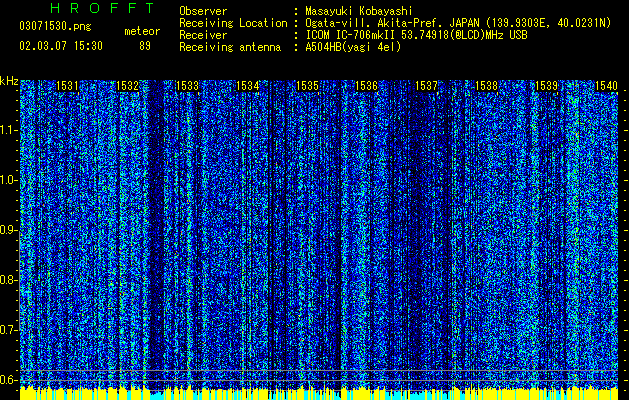
Task: Select the ICOM IC-706mkII frequency text
Action: (x=416, y=35)
